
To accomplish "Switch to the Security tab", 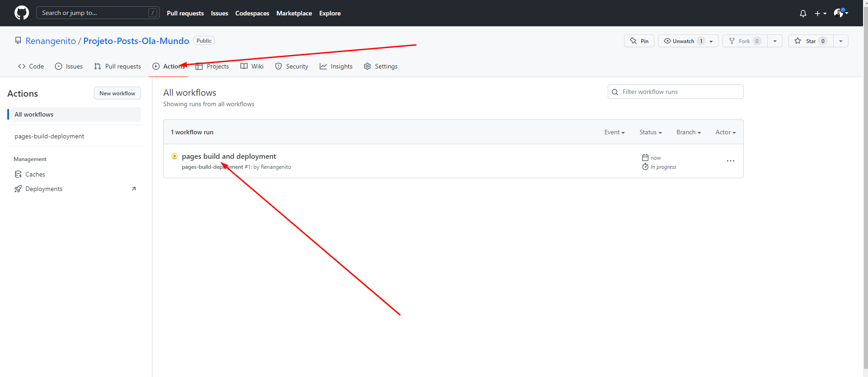I will (x=292, y=66).
